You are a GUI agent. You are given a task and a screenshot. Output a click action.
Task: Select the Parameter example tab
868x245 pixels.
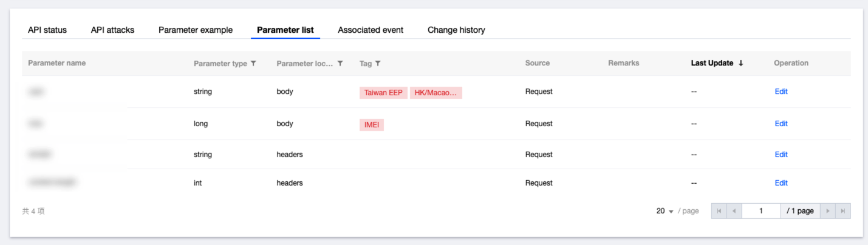196,30
